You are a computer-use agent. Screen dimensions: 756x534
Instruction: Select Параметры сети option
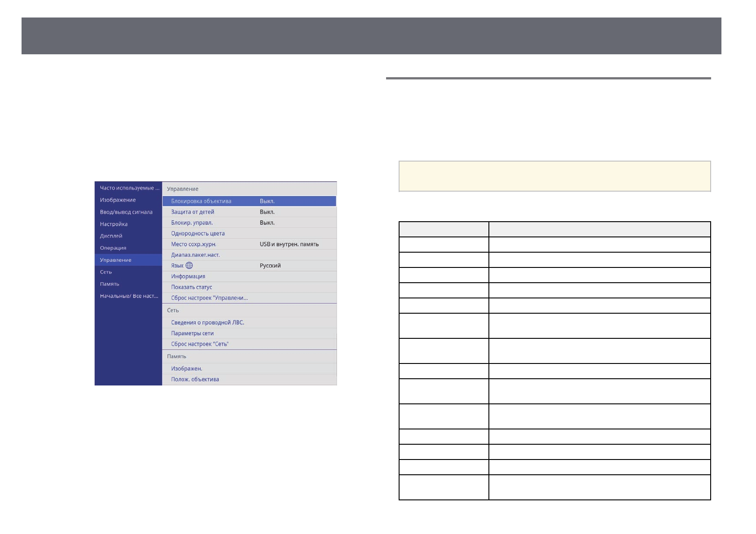point(249,333)
